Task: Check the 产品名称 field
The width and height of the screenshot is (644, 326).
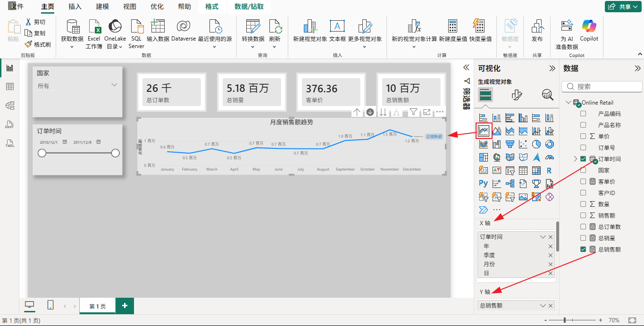Action: (583, 125)
